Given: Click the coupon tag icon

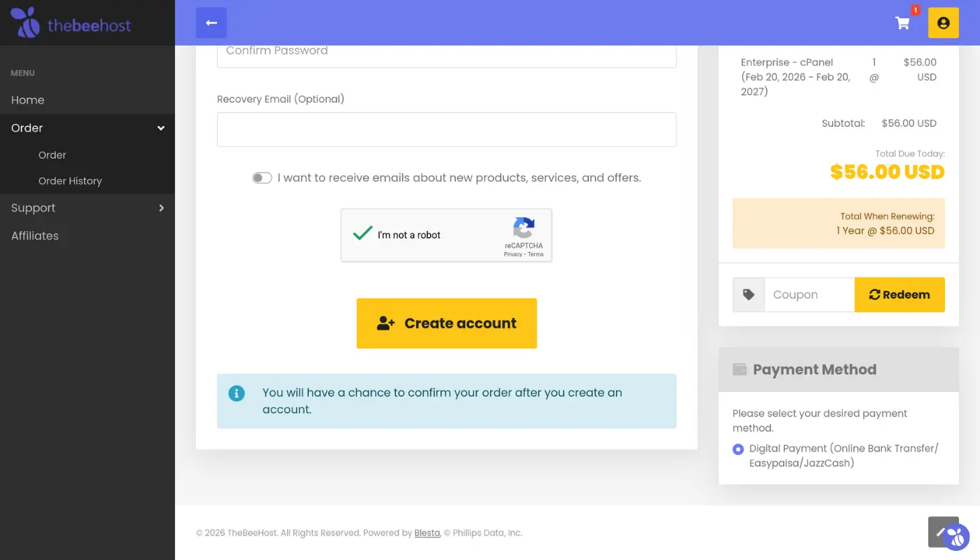Looking at the screenshot, I should point(748,295).
